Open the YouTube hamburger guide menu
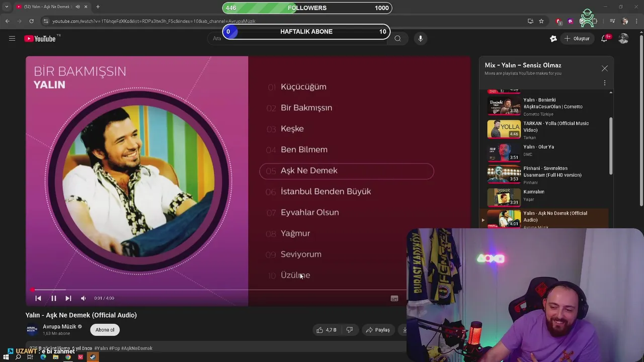The width and height of the screenshot is (644, 362). pos(12,39)
